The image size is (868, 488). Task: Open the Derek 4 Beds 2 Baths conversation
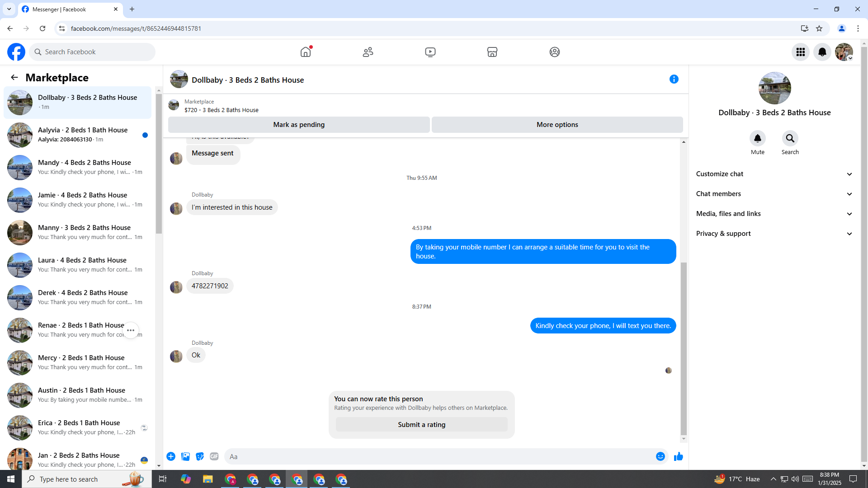tap(77, 298)
